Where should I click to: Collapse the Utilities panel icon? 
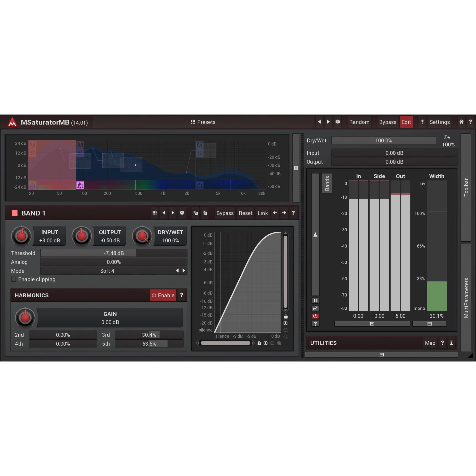click(x=451, y=343)
